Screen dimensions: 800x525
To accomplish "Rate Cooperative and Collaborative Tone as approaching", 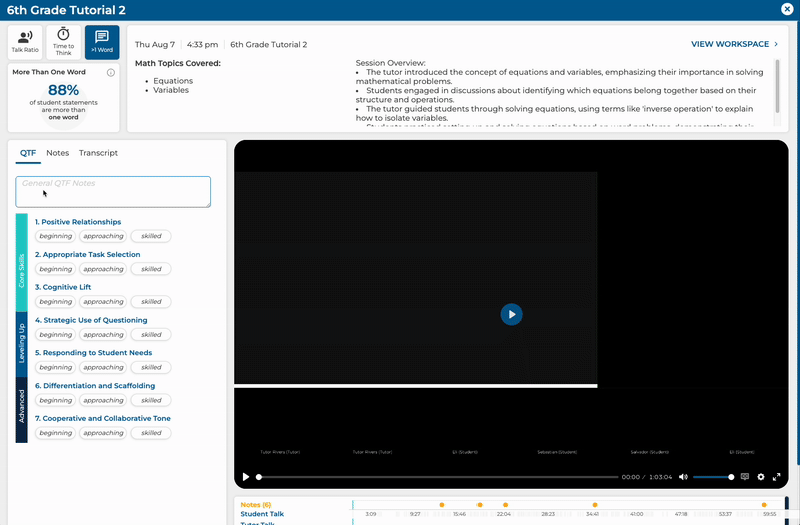I will click(103, 433).
